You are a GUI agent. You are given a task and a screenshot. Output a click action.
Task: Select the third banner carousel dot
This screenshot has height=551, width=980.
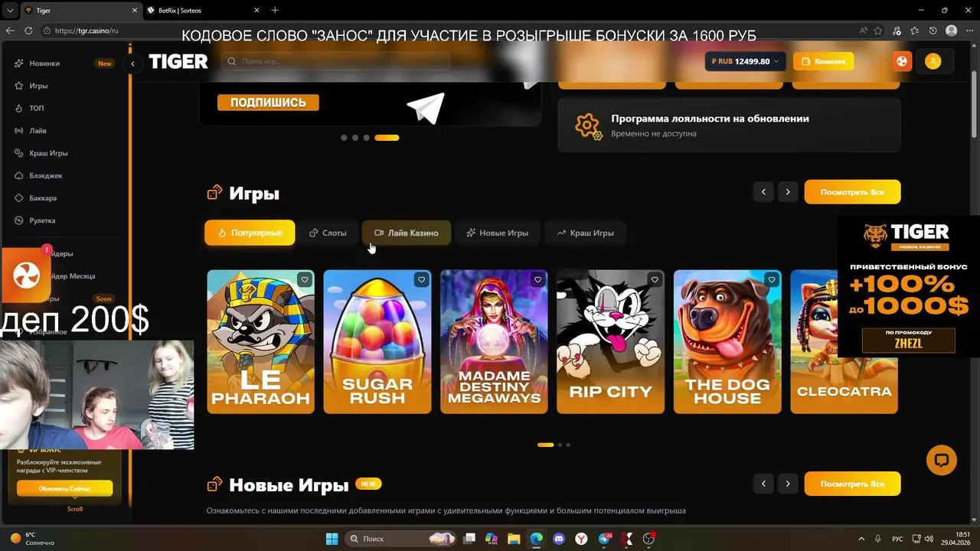(x=367, y=138)
